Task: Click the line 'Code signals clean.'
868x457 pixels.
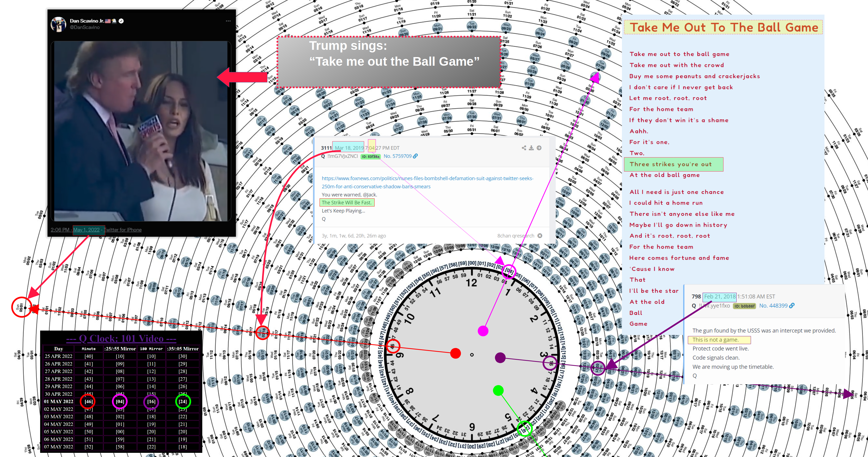Action: click(x=716, y=358)
